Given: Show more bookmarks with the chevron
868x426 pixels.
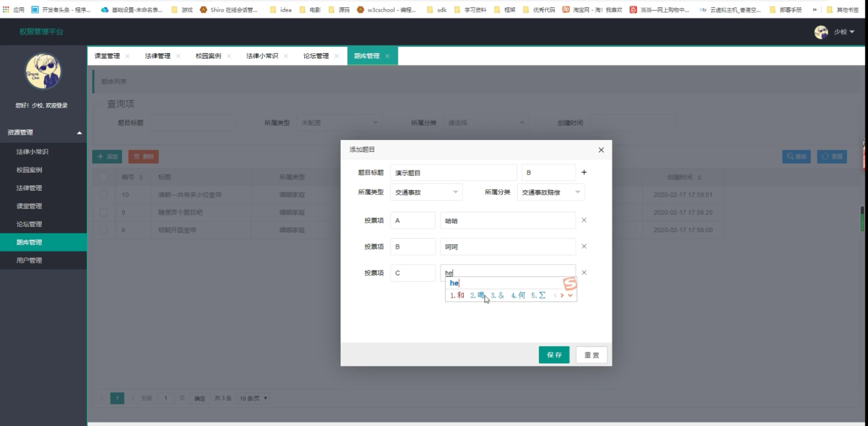Looking at the screenshot, I should tap(815, 9).
